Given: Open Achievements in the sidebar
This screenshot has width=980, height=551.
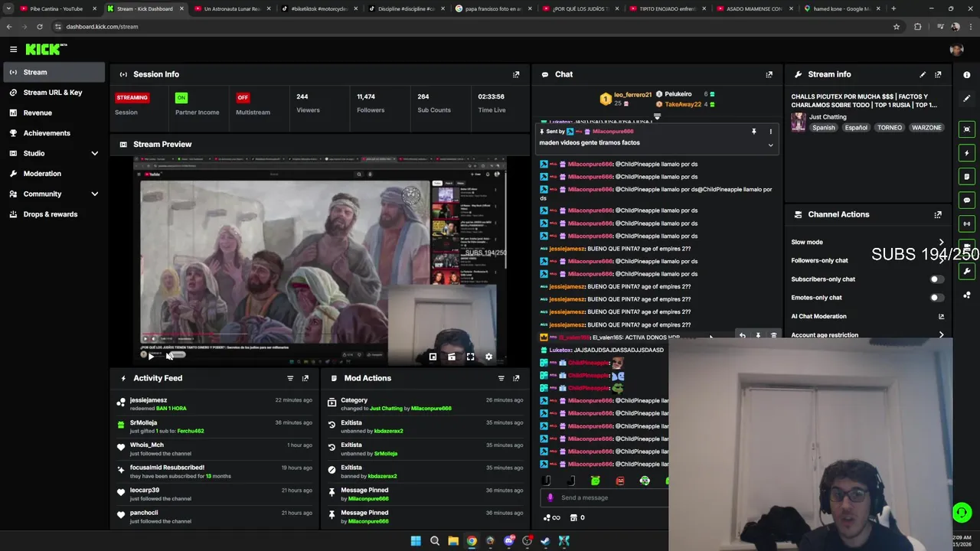Looking at the screenshot, I should [x=53, y=133].
